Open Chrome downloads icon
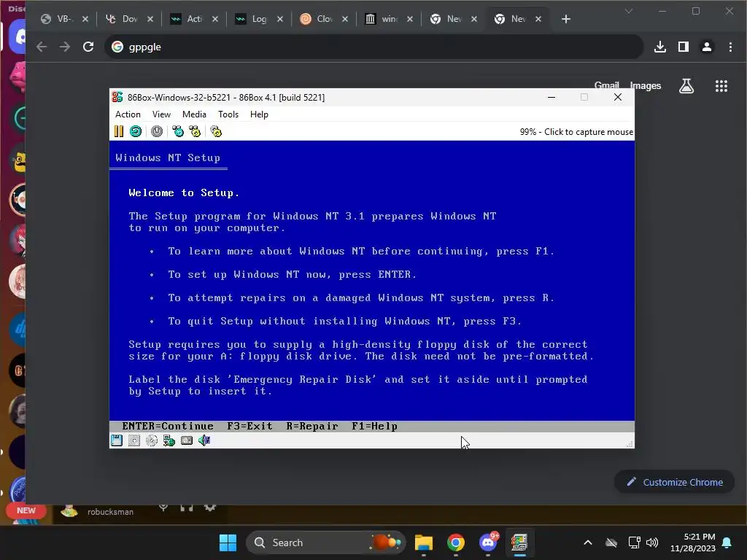Screen dimensions: 747x560 tap(659, 47)
